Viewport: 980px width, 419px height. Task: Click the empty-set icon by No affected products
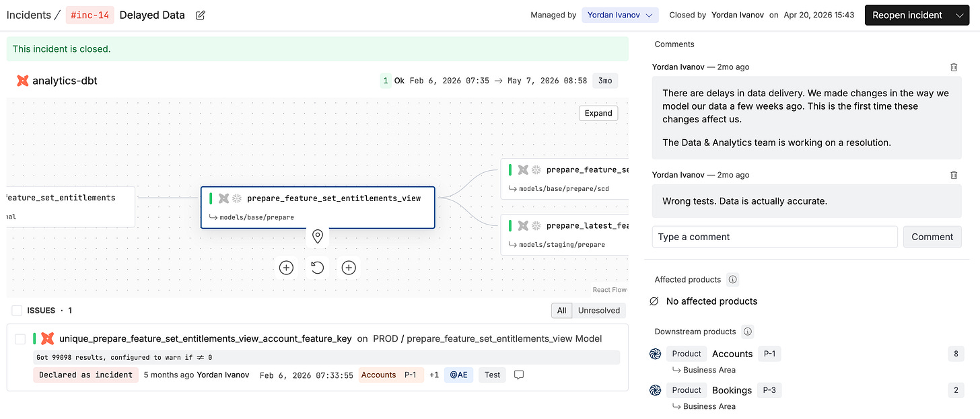[654, 301]
